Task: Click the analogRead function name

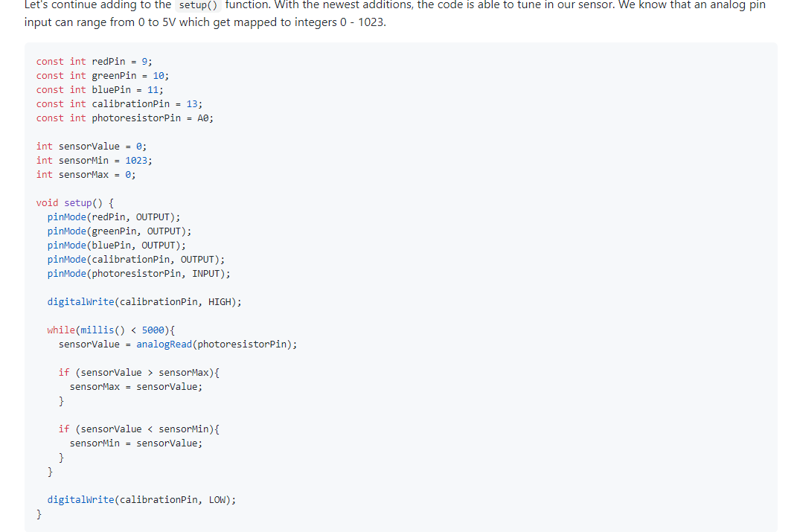Action: click(164, 344)
